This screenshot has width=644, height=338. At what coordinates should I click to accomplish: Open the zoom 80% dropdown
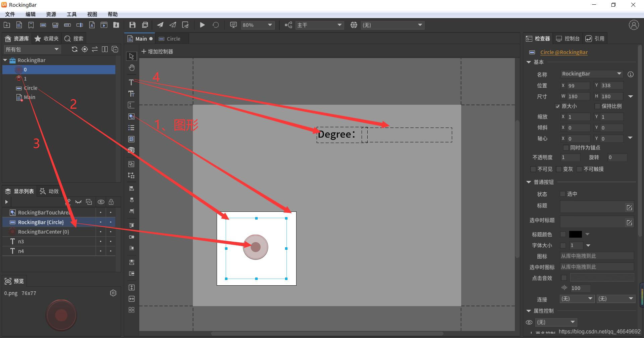pos(258,25)
